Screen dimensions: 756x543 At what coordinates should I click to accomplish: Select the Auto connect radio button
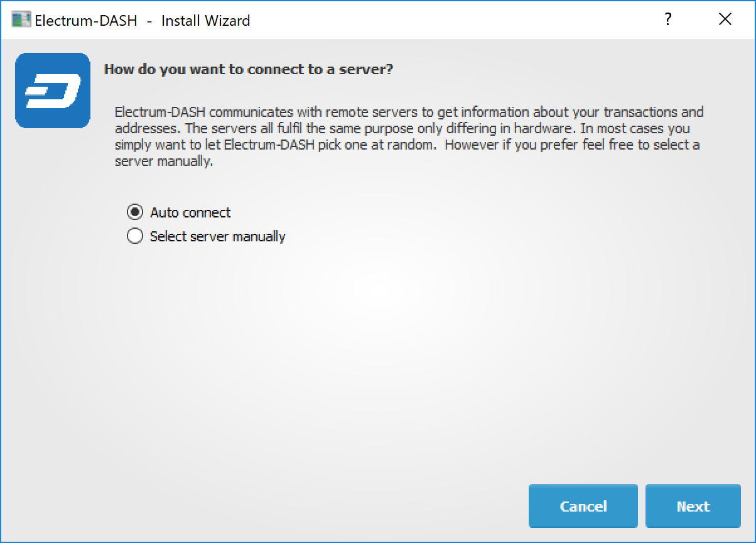[135, 212]
